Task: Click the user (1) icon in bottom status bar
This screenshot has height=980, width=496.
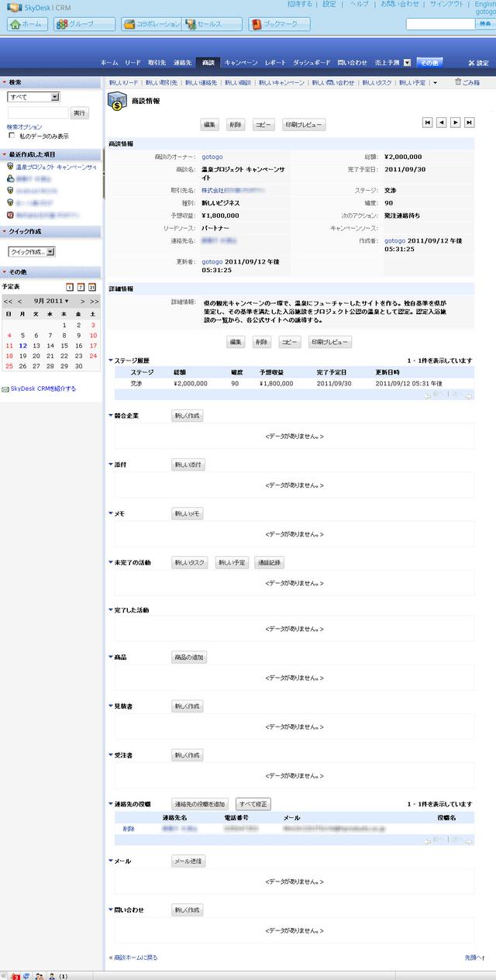Action: pos(52,975)
